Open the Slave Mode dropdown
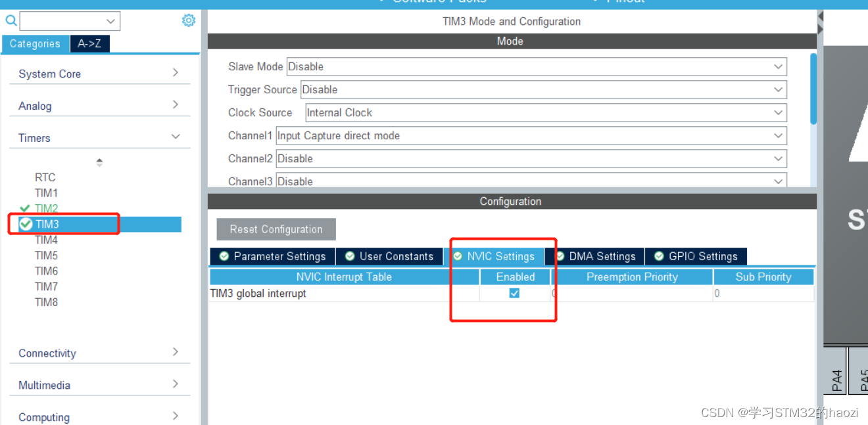The image size is (868, 425). [x=537, y=66]
